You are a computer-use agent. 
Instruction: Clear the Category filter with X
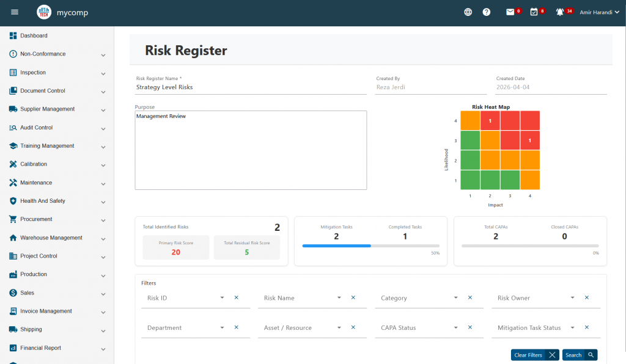click(x=469, y=297)
